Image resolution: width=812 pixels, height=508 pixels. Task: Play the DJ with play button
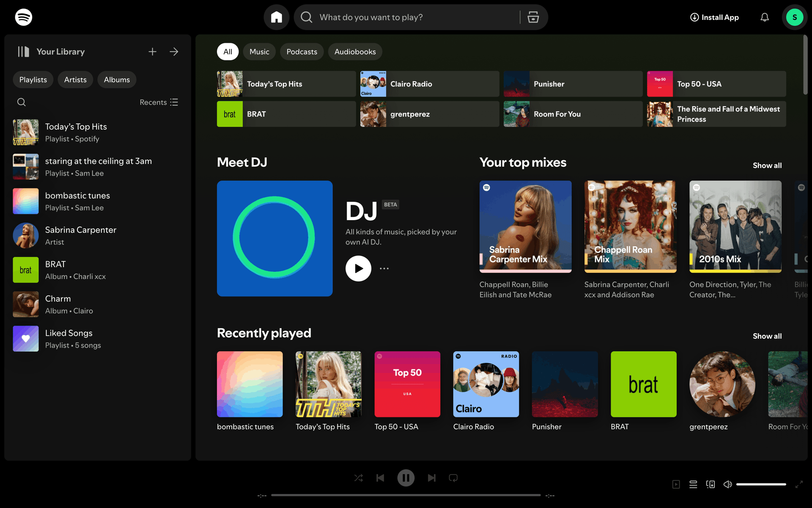pos(358,268)
